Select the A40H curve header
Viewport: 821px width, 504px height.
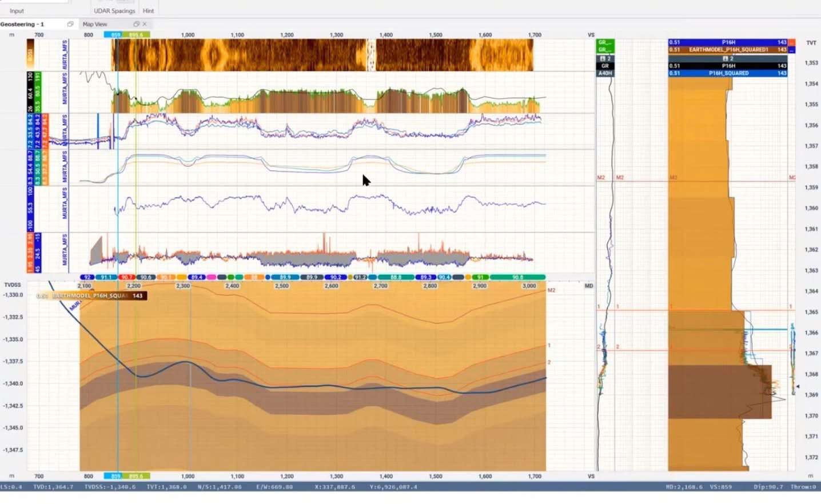click(x=605, y=73)
